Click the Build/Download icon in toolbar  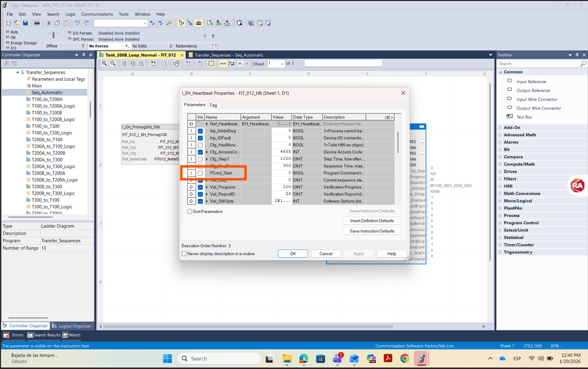click(x=227, y=23)
